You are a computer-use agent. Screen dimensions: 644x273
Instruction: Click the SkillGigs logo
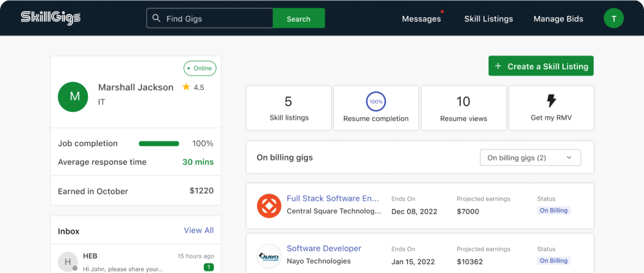pos(51,18)
